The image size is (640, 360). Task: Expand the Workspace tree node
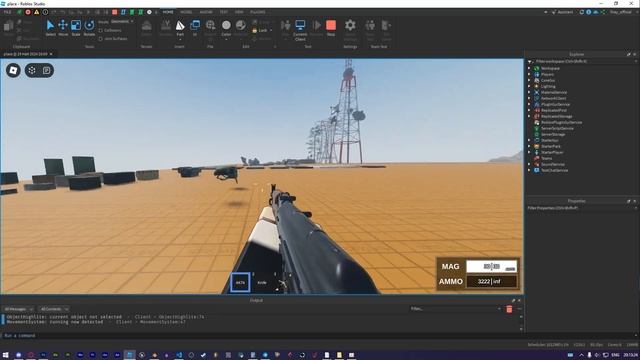coord(529,68)
